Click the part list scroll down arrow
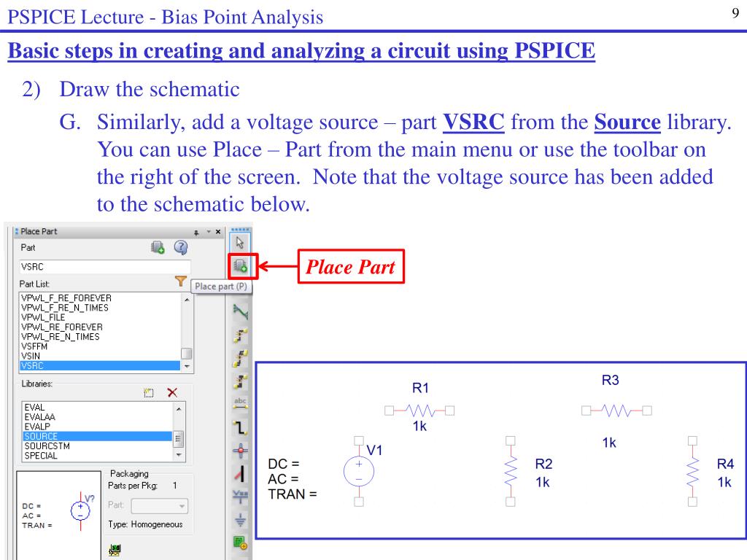747x560 pixels. (187, 366)
